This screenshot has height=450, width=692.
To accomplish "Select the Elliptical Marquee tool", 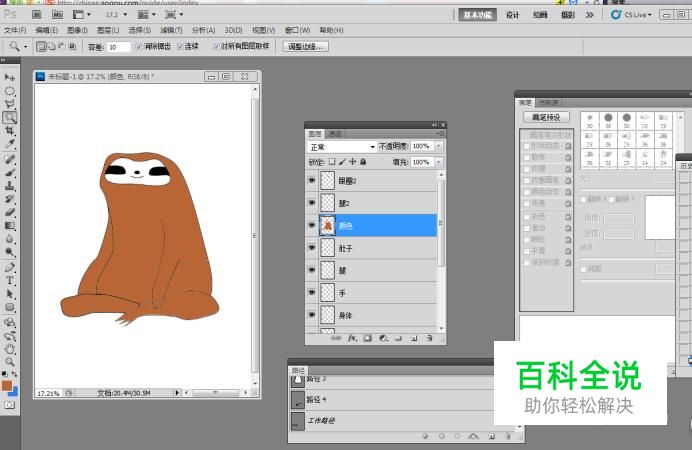I will [x=10, y=91].
